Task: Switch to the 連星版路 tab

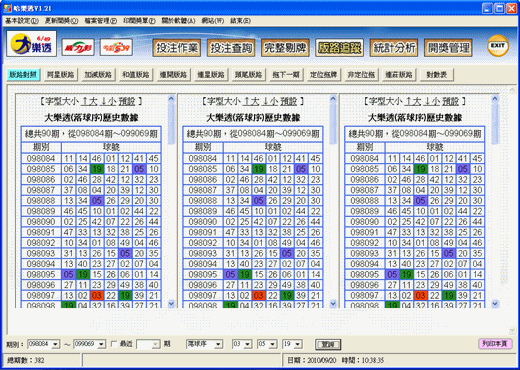Action: 211,74
